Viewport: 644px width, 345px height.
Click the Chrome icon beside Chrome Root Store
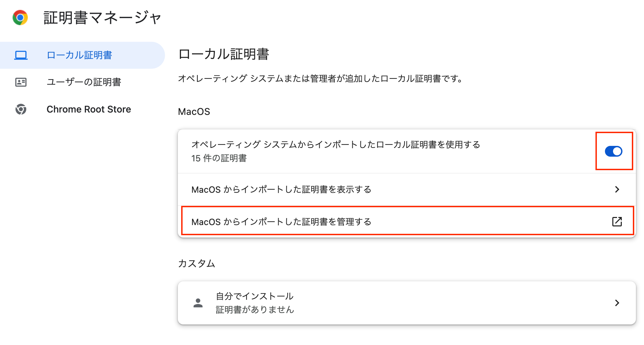[x=21, y=109]
